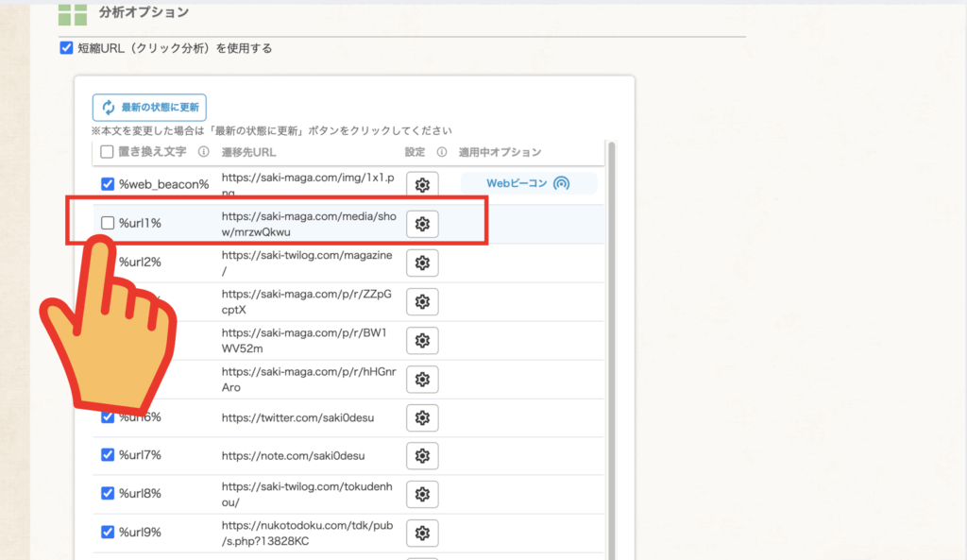Open the settings gear for %url2%
967x560 pixels.
point(422,263)
